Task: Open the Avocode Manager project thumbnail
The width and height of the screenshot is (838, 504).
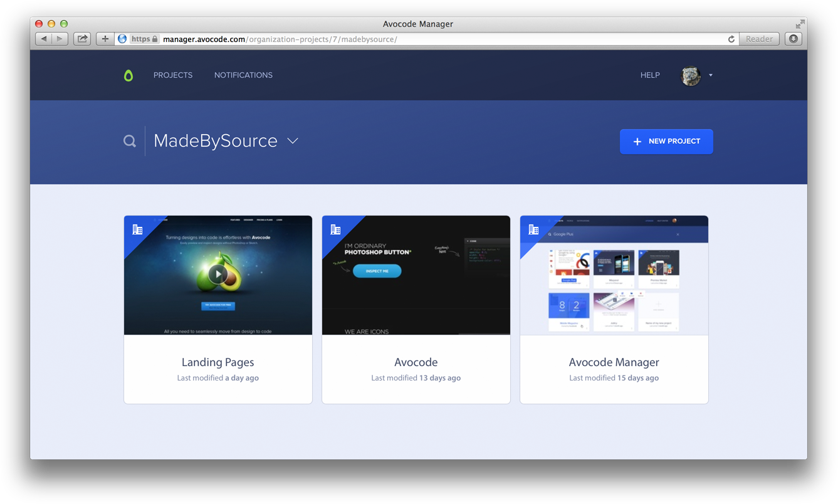Action: (614, 275)
